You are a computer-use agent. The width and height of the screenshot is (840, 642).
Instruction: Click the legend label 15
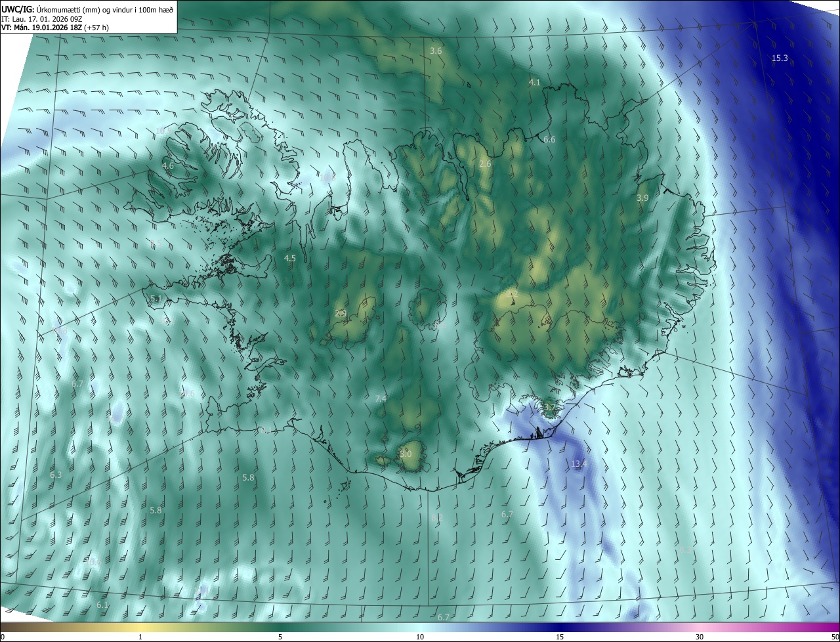pyautogui.click(x=560, y=637)
